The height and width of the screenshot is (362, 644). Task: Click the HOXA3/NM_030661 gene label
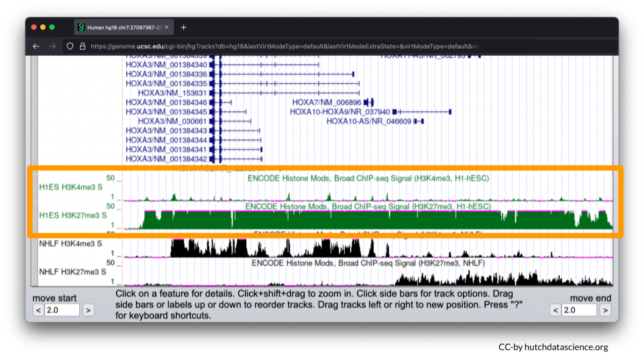click(172, 121)
